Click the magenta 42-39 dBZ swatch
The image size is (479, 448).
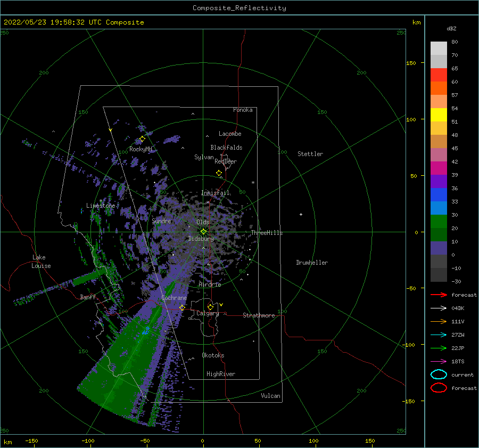[x=439, y=168]
